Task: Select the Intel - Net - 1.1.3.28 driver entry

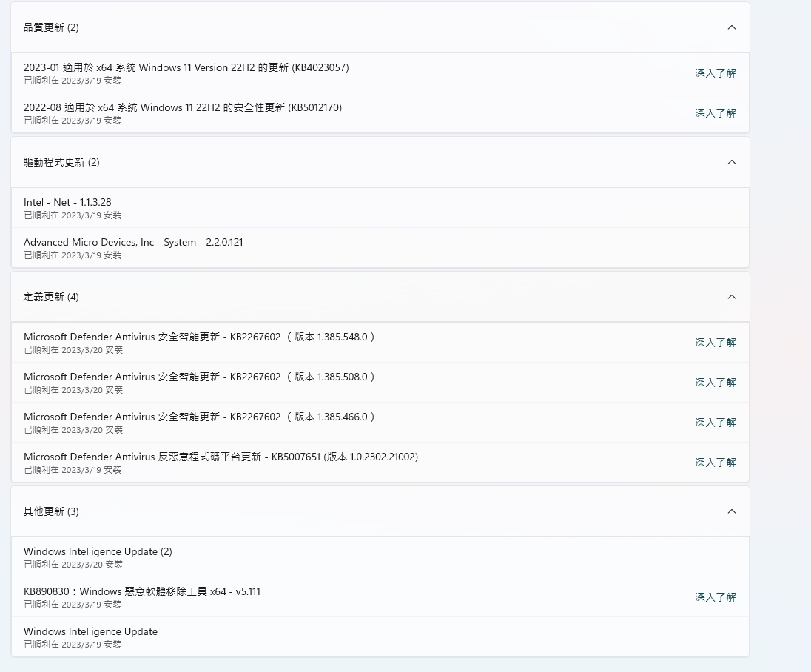Action: tap(380, 208)
